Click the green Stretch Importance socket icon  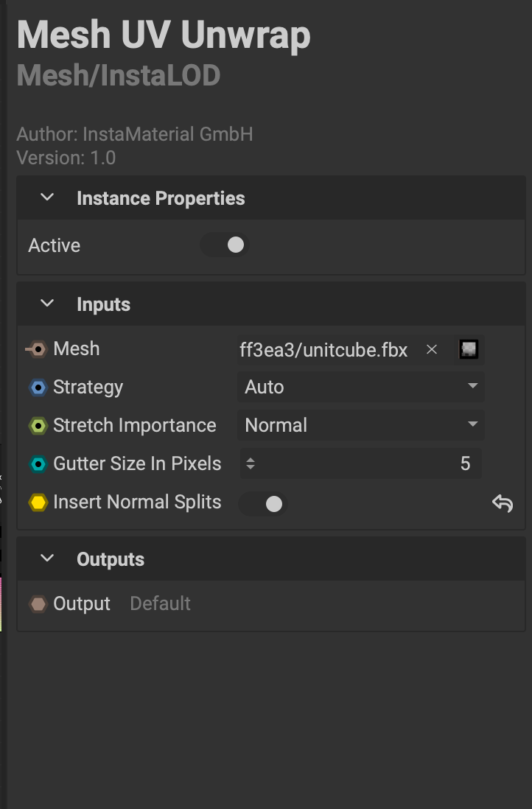pos(38,426)
